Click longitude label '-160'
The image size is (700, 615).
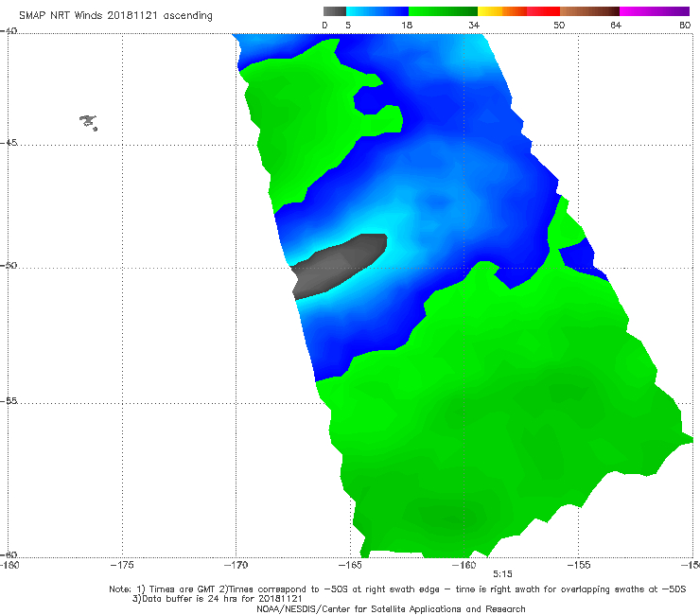coord(464,565)
